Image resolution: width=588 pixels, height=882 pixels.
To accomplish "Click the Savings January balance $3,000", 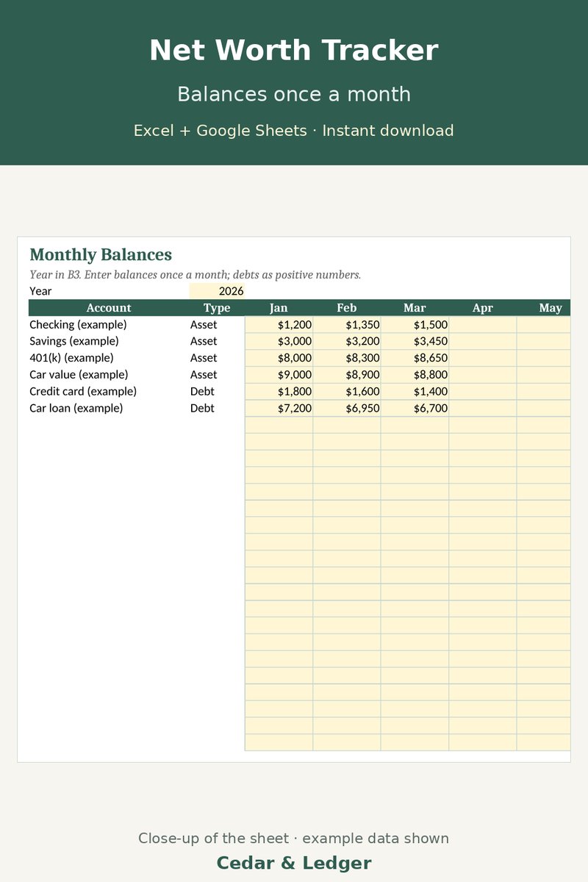I will (x=279, y=341).
